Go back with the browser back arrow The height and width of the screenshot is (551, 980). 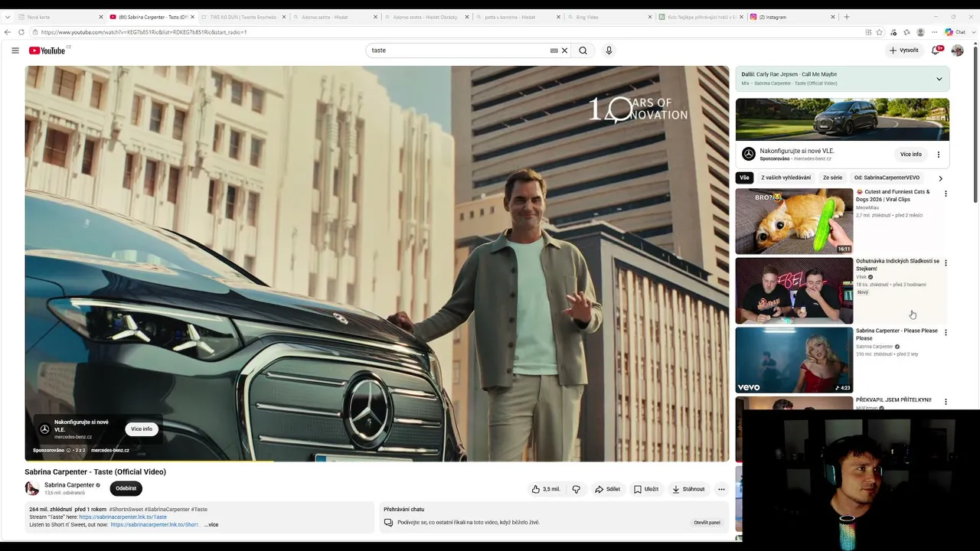(8, 32)
